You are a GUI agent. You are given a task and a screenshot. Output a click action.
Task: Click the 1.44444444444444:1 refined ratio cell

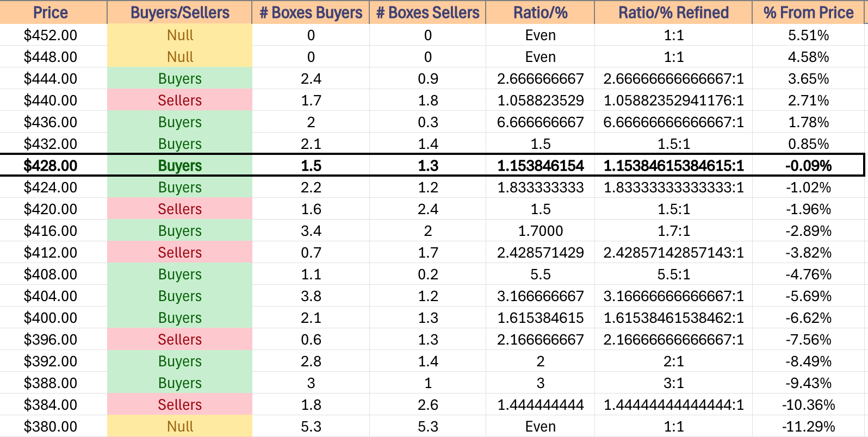[x=674, y=405]
